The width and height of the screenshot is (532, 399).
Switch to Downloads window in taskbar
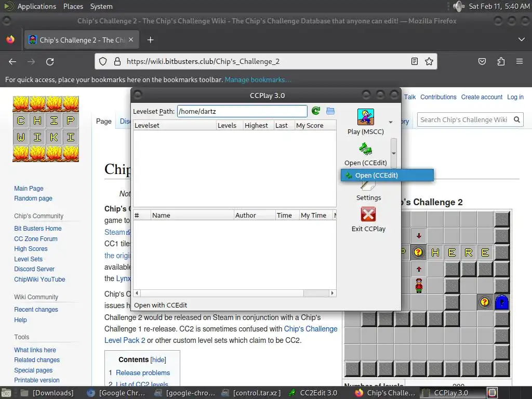pyautogui.click(x=47, y=393)
